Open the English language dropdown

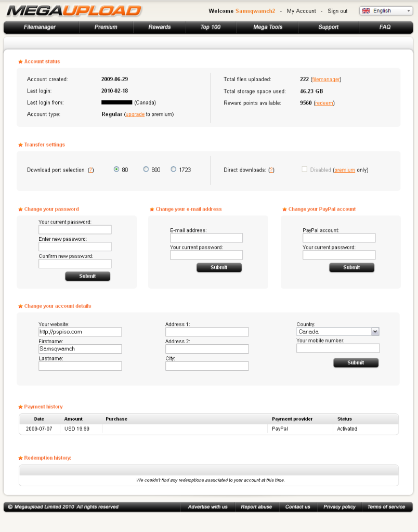(x=386, y=11)
